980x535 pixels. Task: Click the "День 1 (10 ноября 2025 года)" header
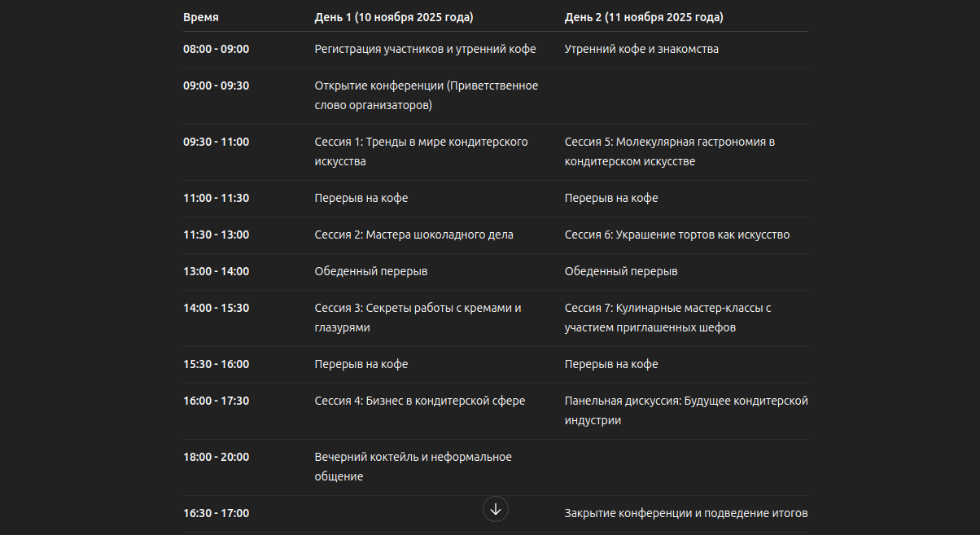[x=394, y=17]
